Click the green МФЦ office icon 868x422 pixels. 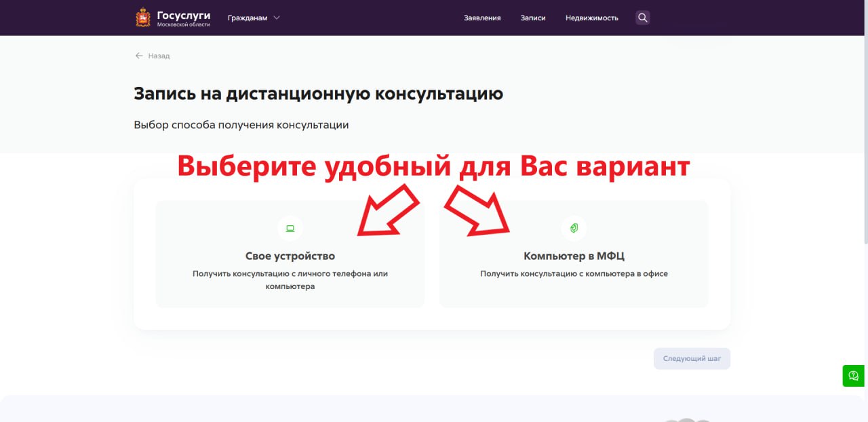[x=574, y=228]
